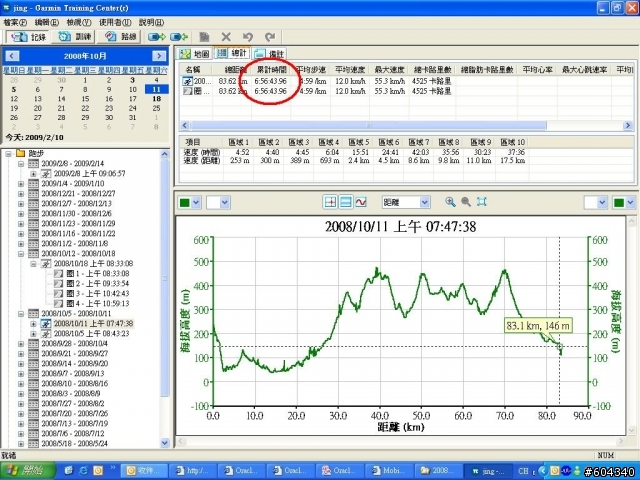
Task: Click the 平均速度 column header
Action: coord(350,70)
